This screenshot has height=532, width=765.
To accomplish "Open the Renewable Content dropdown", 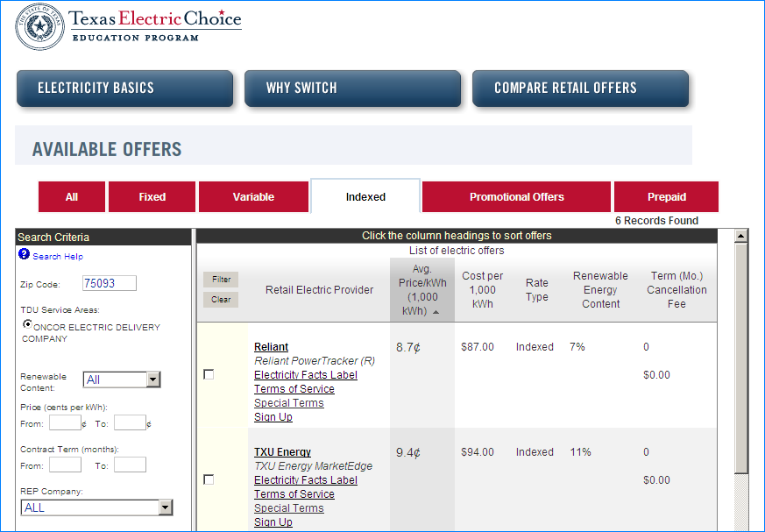I will point(122,379).
